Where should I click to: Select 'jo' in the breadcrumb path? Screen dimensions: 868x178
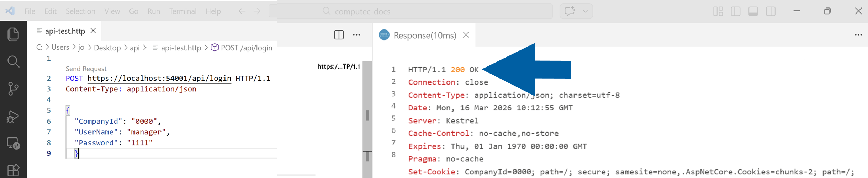point(81,47)
